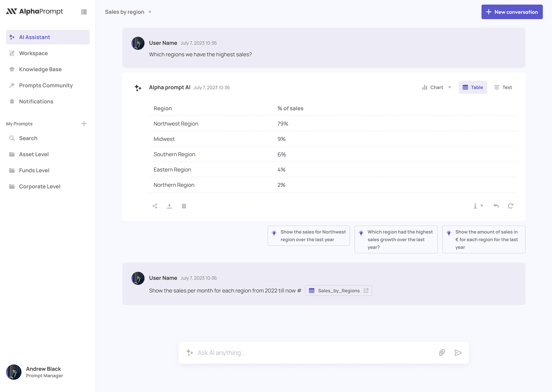Collapse the sidebar panel icon
Screen dimensions: 552x392
point(84,12)
